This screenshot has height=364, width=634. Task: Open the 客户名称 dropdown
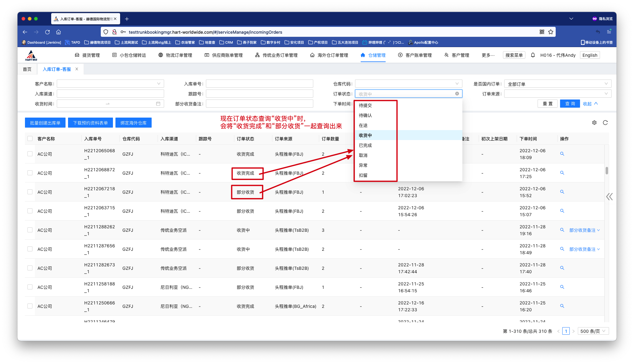coord(110,84)
